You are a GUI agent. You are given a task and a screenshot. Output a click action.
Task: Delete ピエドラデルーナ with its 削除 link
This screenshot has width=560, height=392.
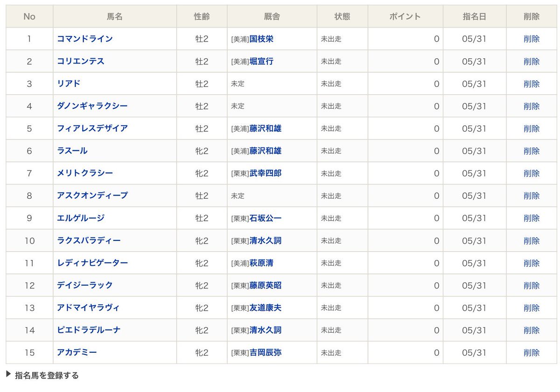(532, 330)
